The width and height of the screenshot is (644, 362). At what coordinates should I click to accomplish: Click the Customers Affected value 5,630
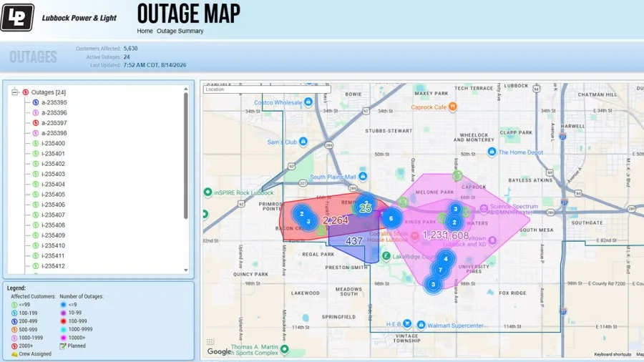[131, 49]
